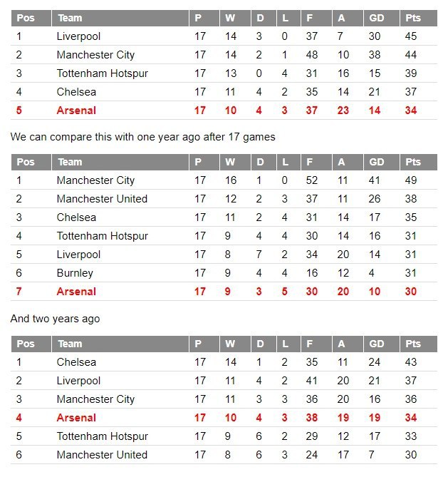The height and width of the screenshot is (477, 448).
Task: Click 'And two years ago' text
Action: click(x=55, y=319)
